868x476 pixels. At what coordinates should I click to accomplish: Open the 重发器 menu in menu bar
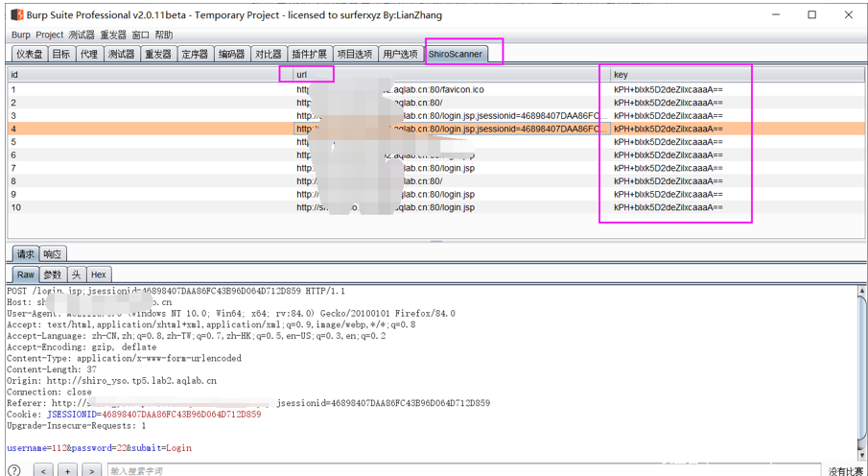[x=112, y=35]
